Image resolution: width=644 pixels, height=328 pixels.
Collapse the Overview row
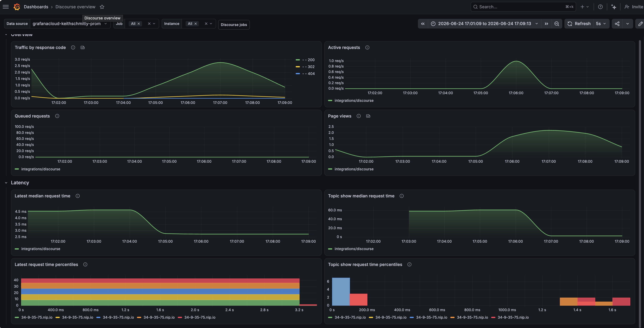[x=6, y=34]
